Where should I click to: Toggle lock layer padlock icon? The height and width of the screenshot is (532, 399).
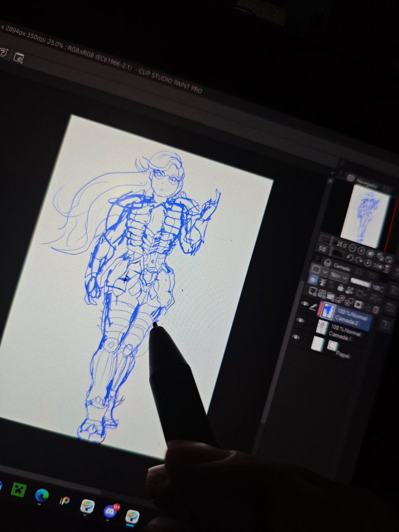[x=341, y=287]
